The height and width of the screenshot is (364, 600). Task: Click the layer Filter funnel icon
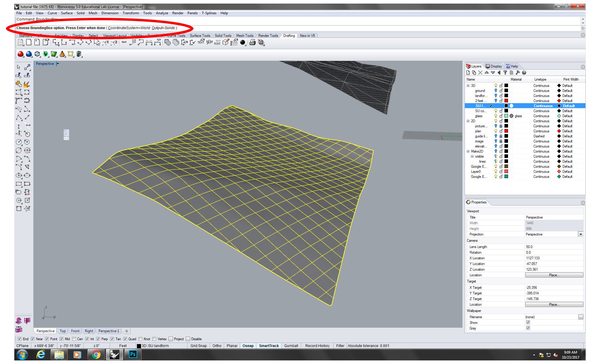[505, 73]
